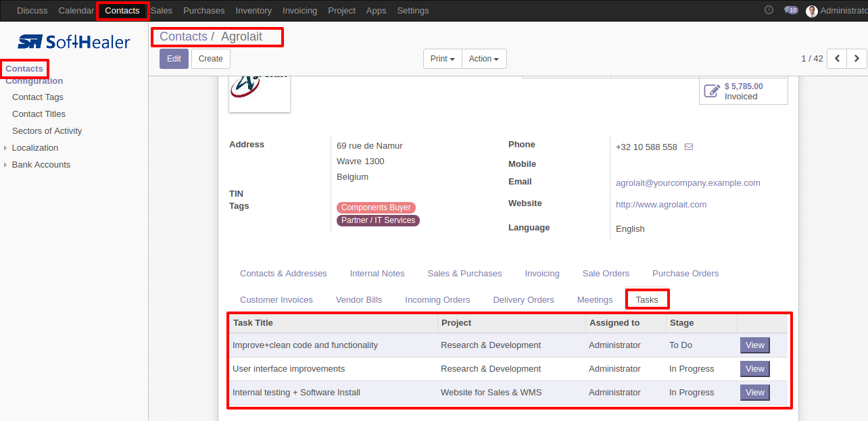
Task: Click the SoftHealer logo
Action: pyautogui.click(x=74, y=42)
